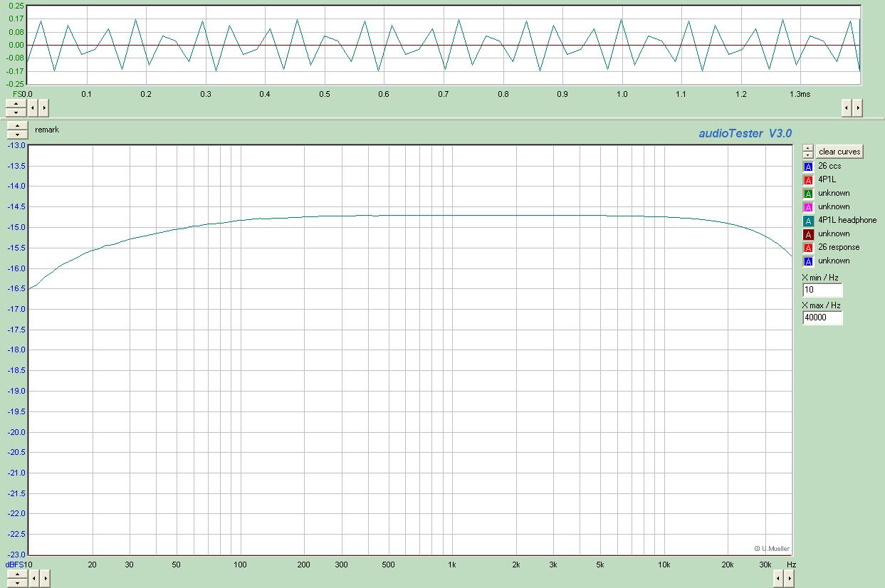This screenshot has height=588, width=885.
Task: Click the right arrow at waveform time axis end
Action: tap(857, 108)
